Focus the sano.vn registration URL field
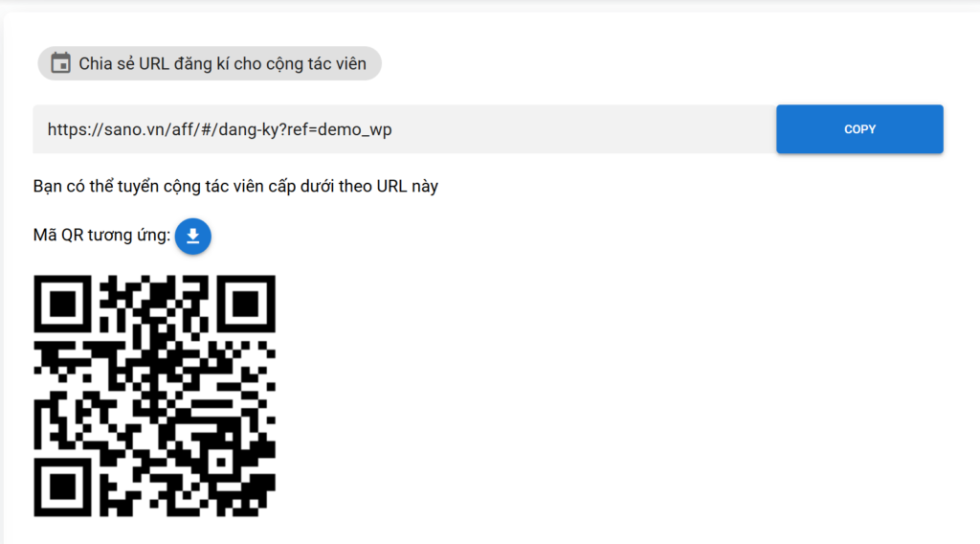The image size is (980, 544). [x=405, y=128]
